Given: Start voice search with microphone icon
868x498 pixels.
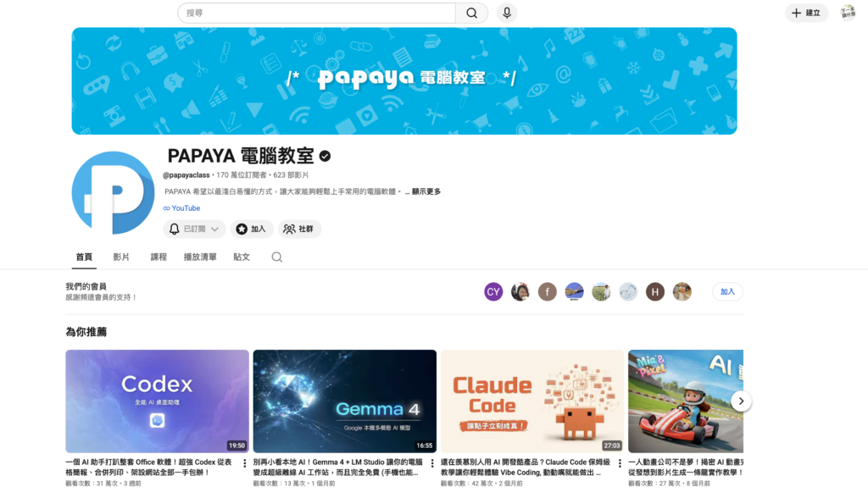Looking at the screenshot, I should pos(507,13).
